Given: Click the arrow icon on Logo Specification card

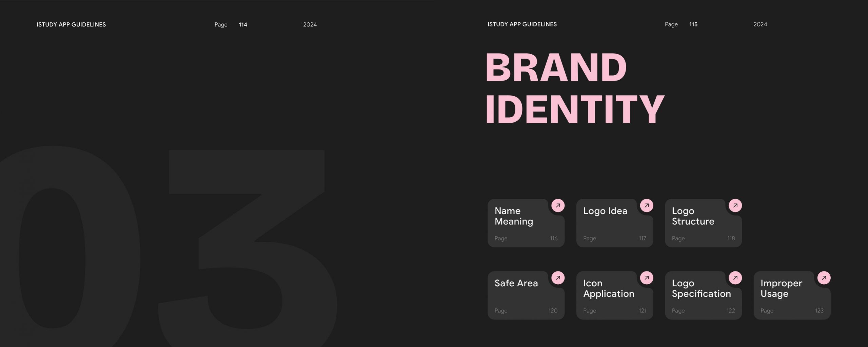Looking at the screenshot, I should pyautogui.click(x=735, y=278).
